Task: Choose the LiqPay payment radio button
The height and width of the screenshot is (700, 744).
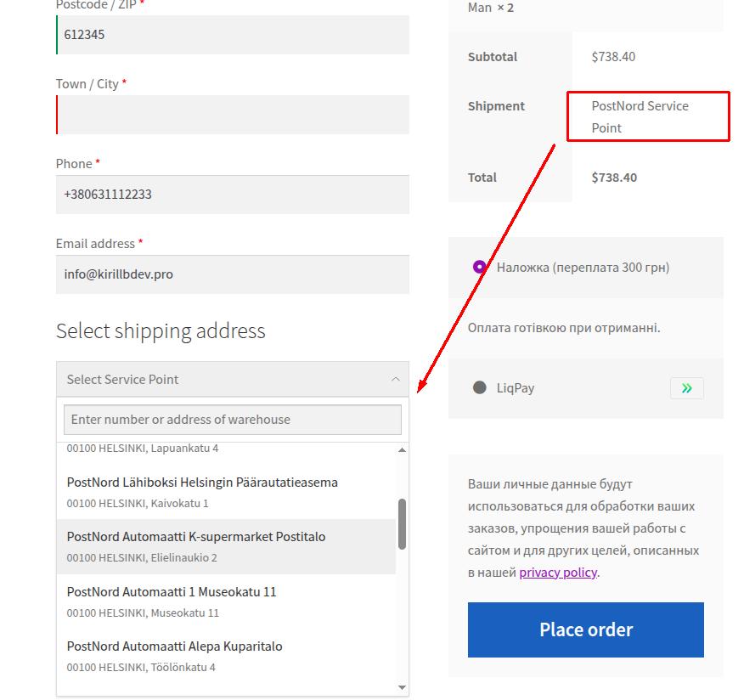Action: [479, 387]
